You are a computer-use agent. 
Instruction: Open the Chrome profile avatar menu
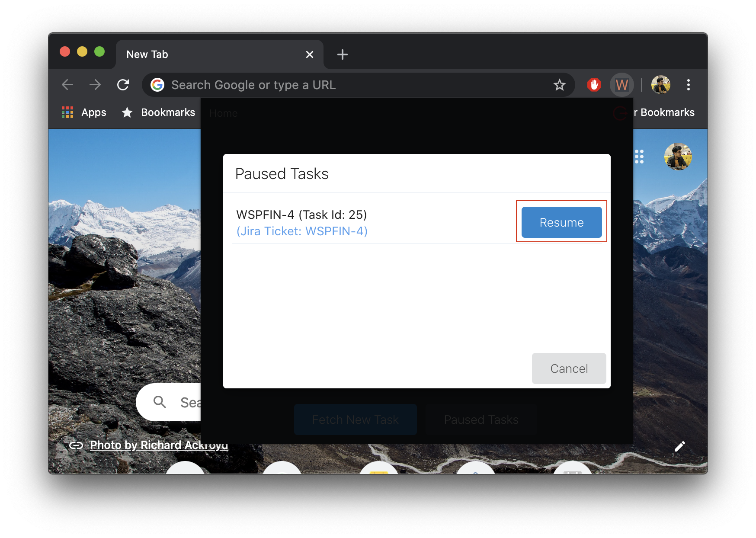pyautogui.click(x=661, y=85)
